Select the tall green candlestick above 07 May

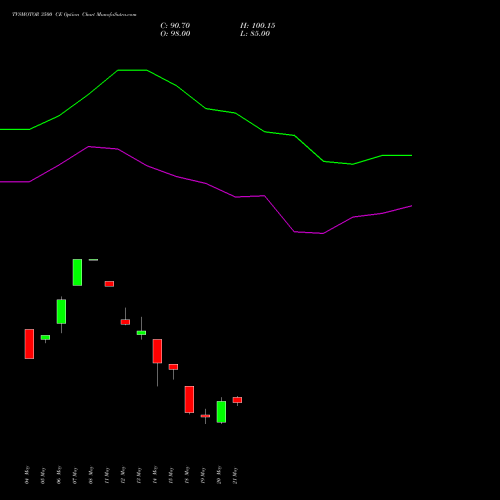77,272
